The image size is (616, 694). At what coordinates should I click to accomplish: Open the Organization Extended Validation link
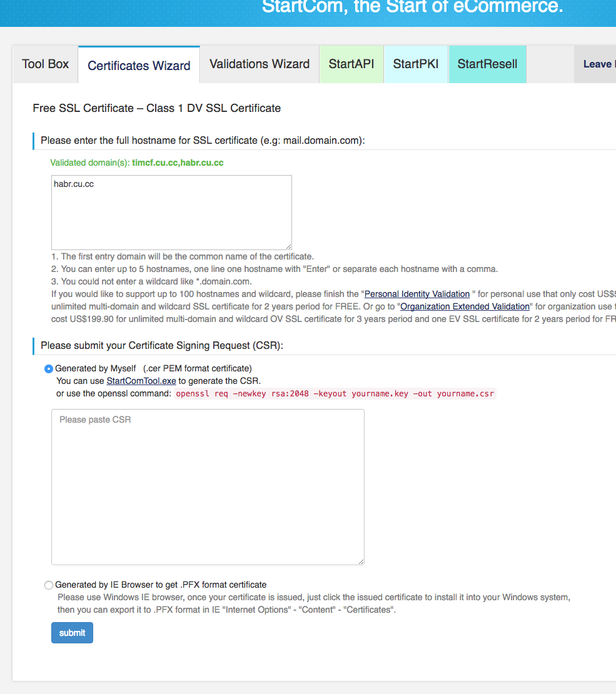tap(465, 306)
